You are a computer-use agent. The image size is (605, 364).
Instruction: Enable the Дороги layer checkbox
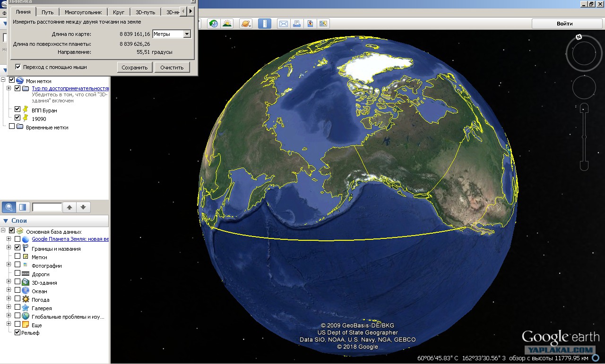(17, 273)
